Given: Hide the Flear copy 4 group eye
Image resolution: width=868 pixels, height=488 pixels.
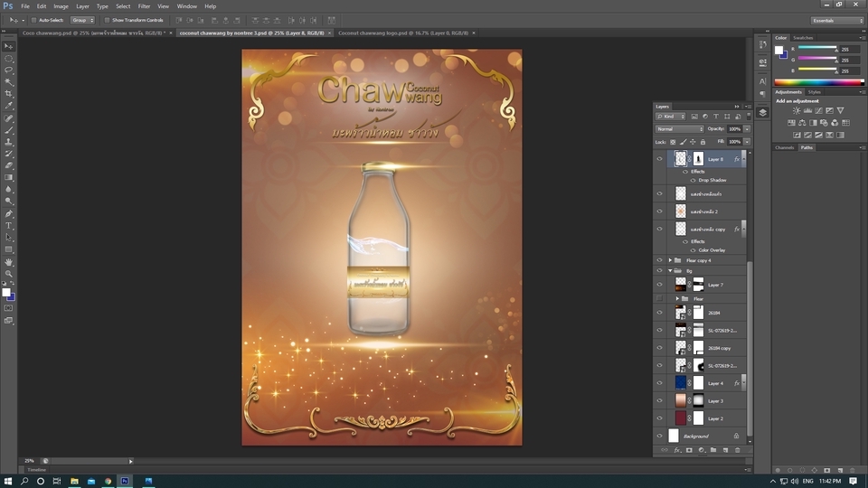Looking at the screenshot, I should point(659,260).
